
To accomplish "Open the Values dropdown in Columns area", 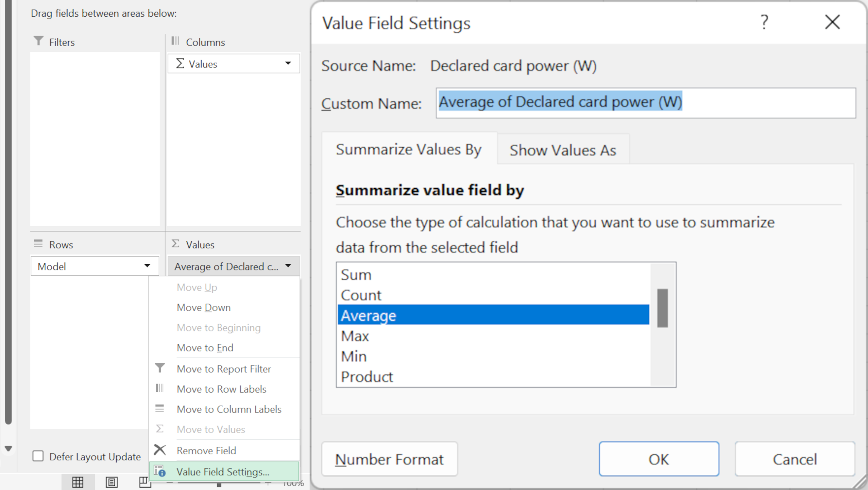I will pos(288,64).
